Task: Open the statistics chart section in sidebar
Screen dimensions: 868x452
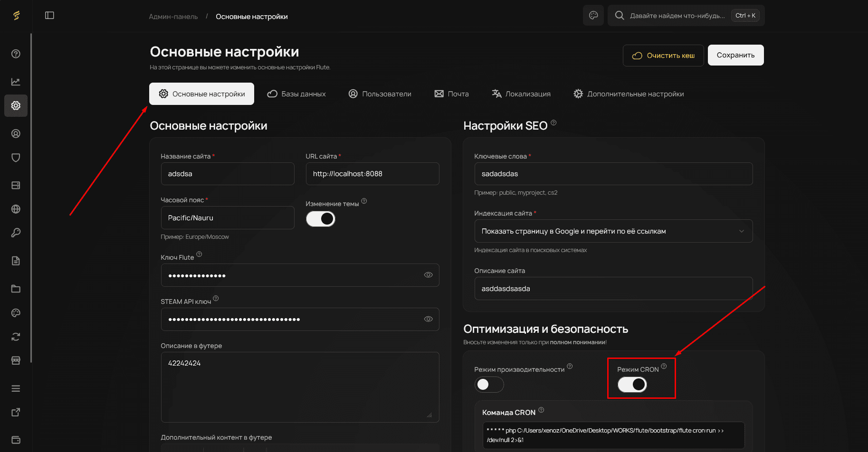Action: pyautogui.click(x=16, y=81)
